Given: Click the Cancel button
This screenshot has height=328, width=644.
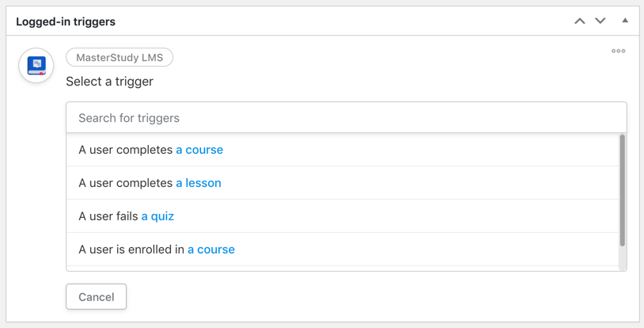Looking at the screenshot, I should [96, 297].
